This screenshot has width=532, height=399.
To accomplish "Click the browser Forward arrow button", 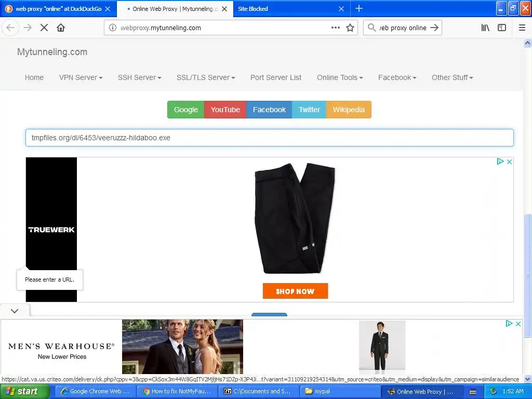I will point(28,28).
